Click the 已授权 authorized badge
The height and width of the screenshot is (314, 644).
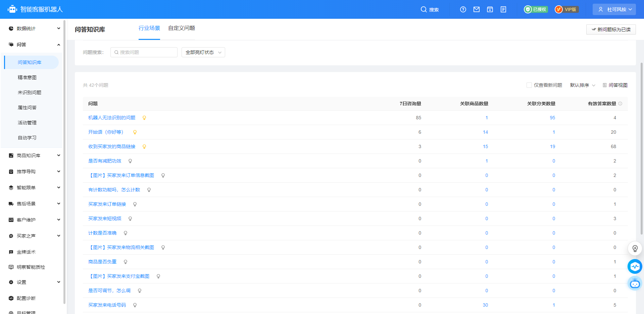point(536,9)
